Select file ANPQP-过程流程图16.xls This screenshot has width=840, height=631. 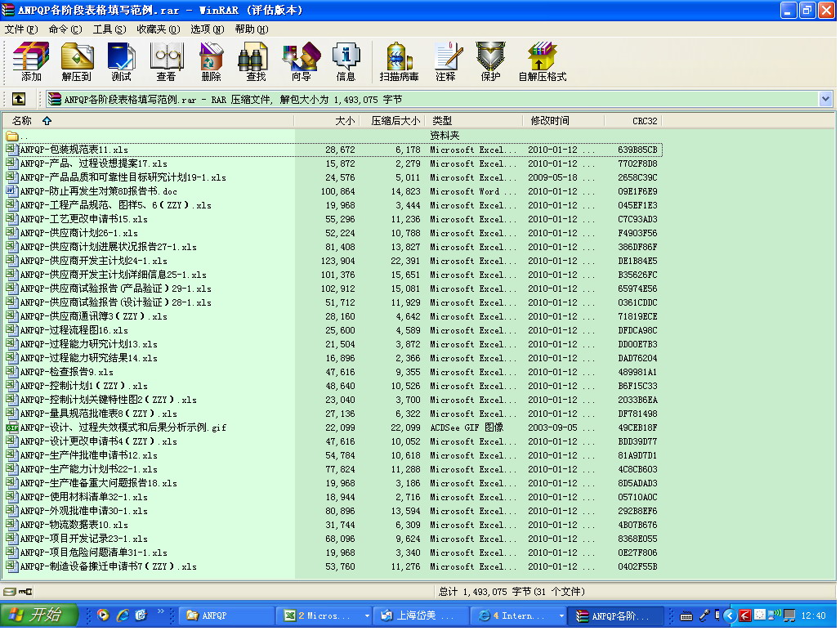pos(332,330)
